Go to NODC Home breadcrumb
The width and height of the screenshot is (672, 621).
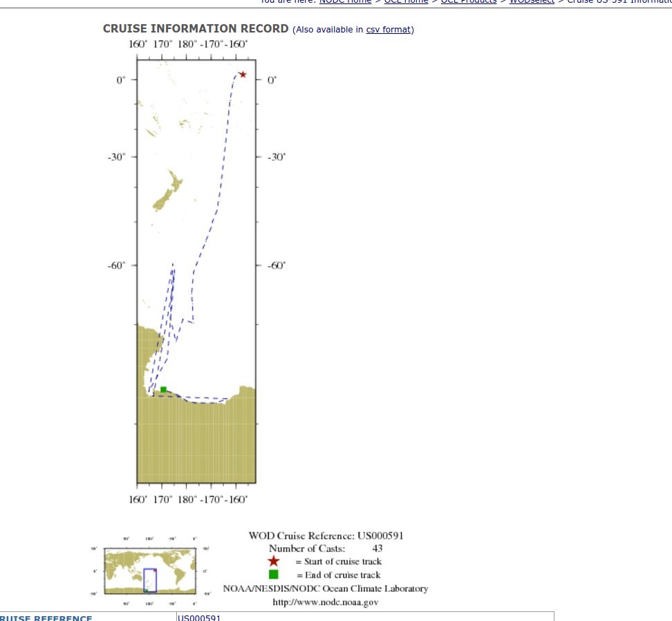click(x=344, y=2)
